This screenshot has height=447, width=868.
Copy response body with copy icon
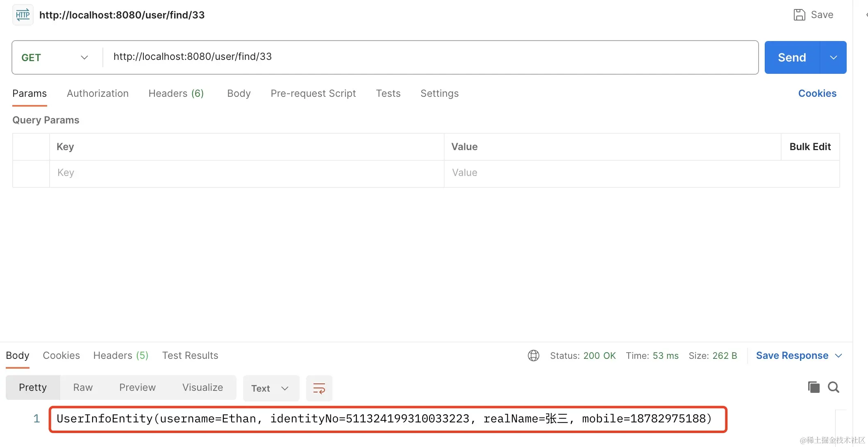(813, 387)
